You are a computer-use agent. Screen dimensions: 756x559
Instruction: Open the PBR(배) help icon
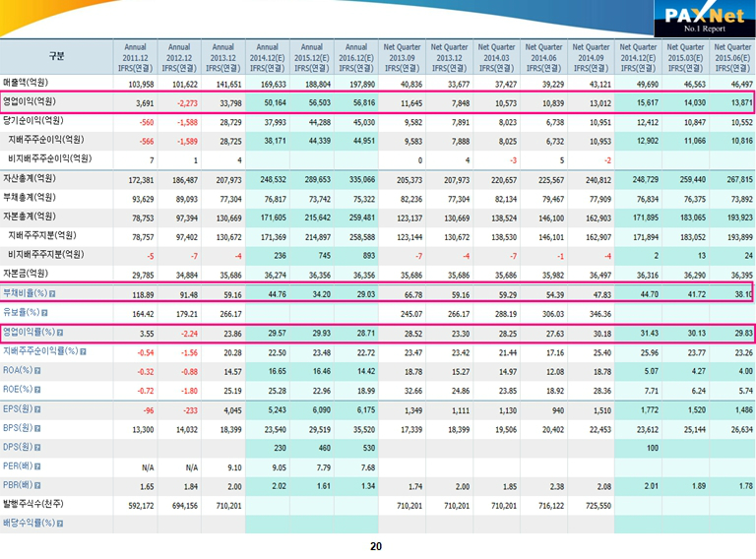coord(36,485)
